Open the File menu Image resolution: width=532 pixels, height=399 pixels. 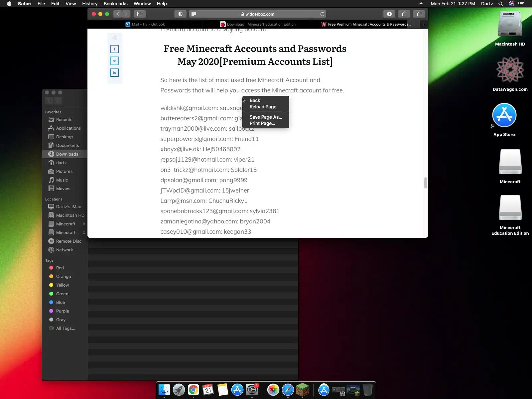[x=41, y=4]
